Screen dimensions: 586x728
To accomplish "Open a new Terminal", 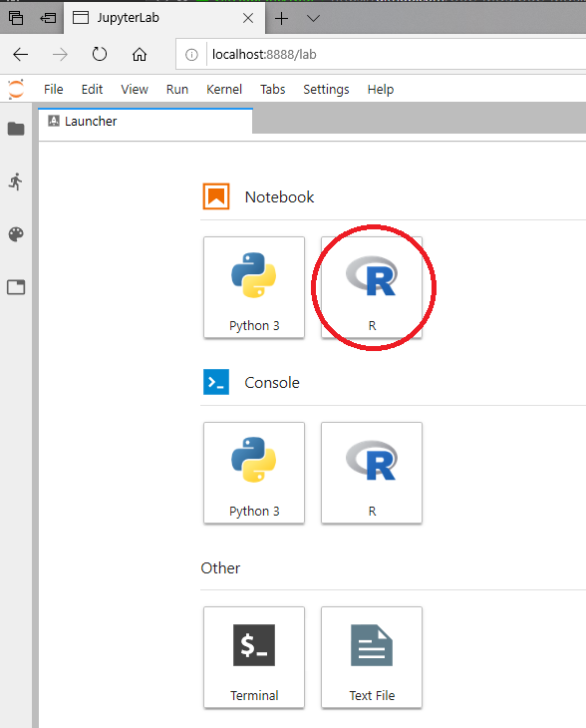I will click(254, 657).
